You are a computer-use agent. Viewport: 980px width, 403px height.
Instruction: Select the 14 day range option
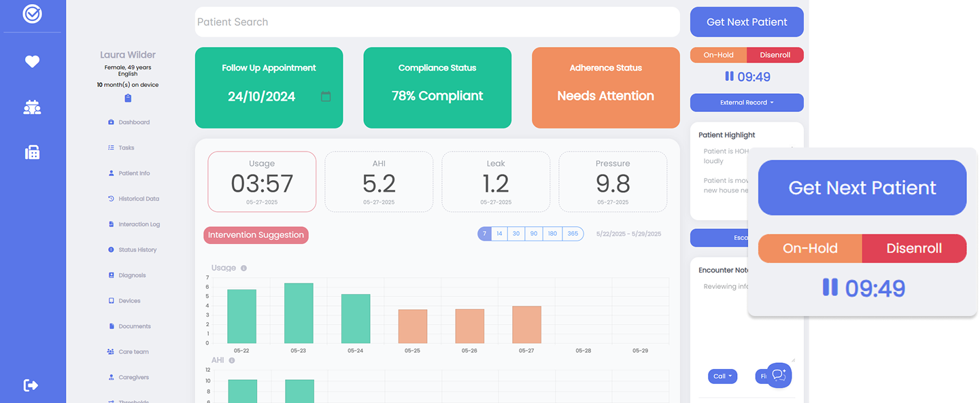click(x=499, y=234)
